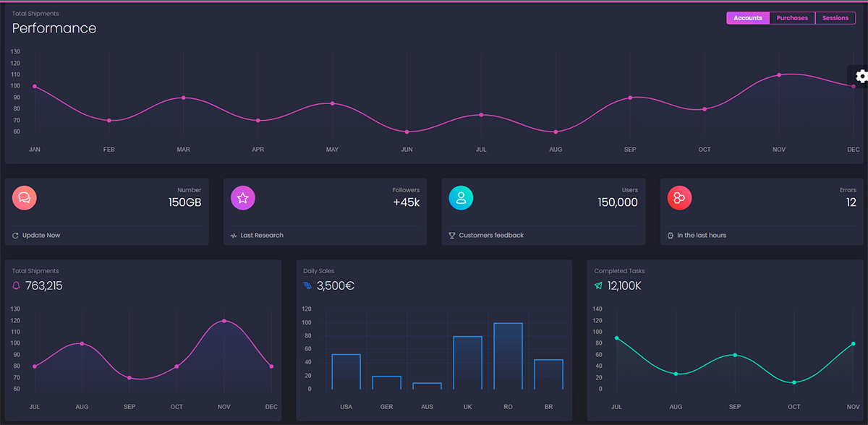Switch to the Purchases tab
The width and height of the screenshot is (868, 425).
pyautogui.click(x=792, y=17)
